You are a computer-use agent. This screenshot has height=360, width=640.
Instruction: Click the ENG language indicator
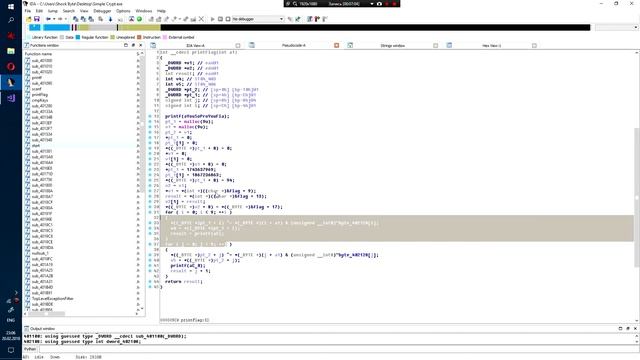click(11, 320)
